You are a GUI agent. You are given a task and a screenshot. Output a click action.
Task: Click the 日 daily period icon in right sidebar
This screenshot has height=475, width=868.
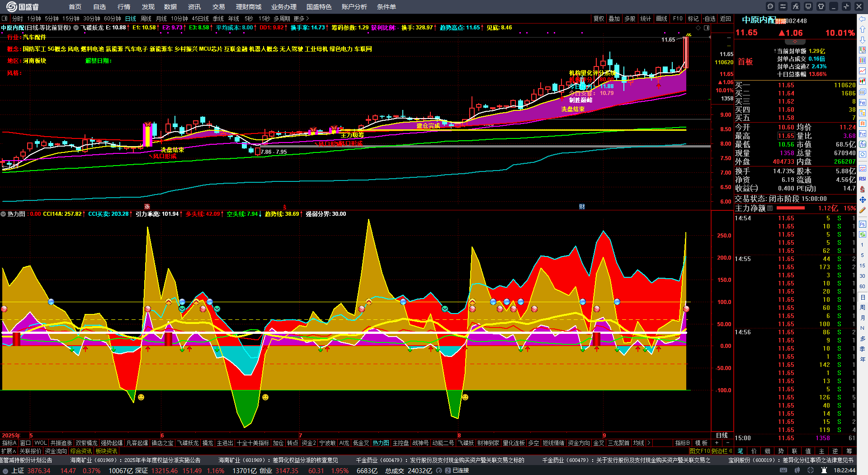[863, 297]
